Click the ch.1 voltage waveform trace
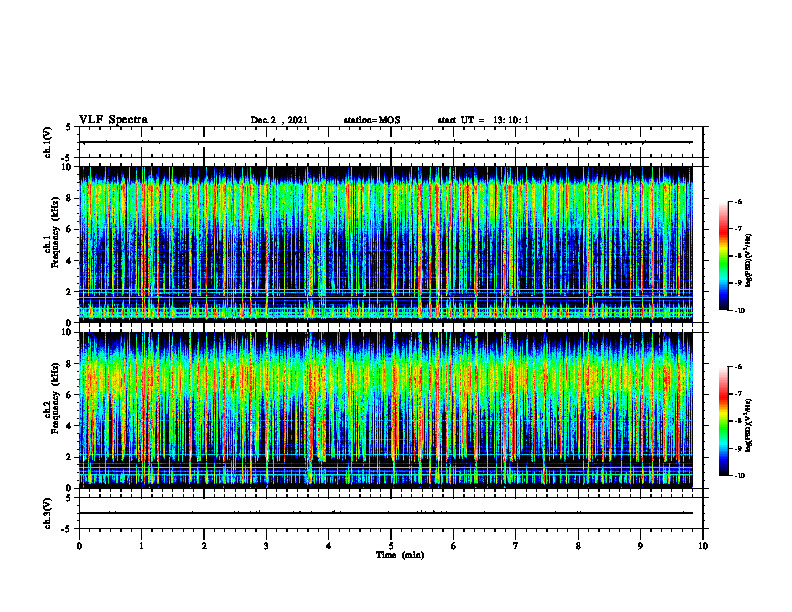Viewport: 792px width, 612px height. [386, 142]
